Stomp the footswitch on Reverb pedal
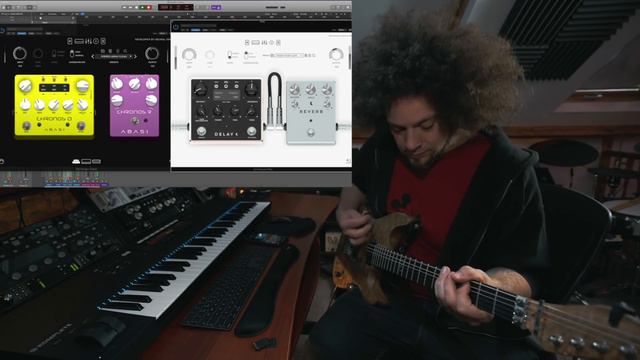The image size is (640, 360). 311,132
